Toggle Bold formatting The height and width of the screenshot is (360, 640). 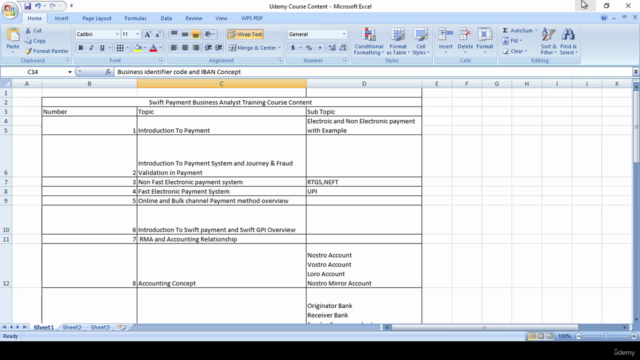(x=81, y=48)
